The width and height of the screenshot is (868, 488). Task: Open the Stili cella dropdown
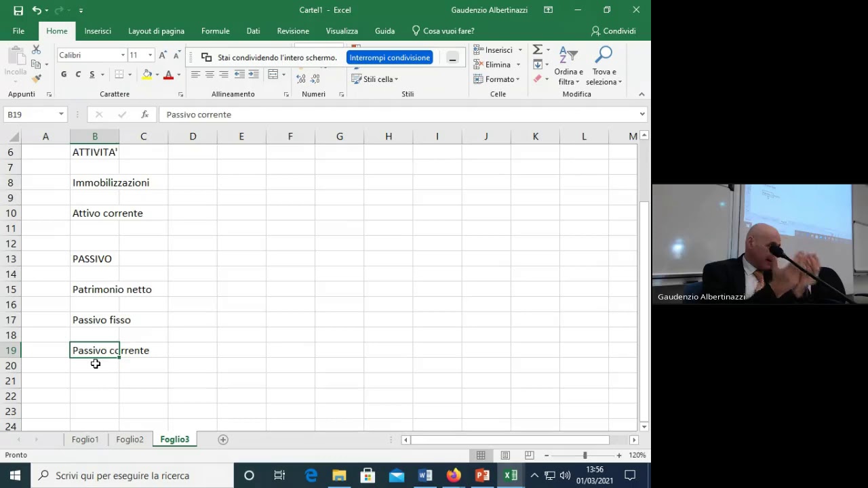374,79
